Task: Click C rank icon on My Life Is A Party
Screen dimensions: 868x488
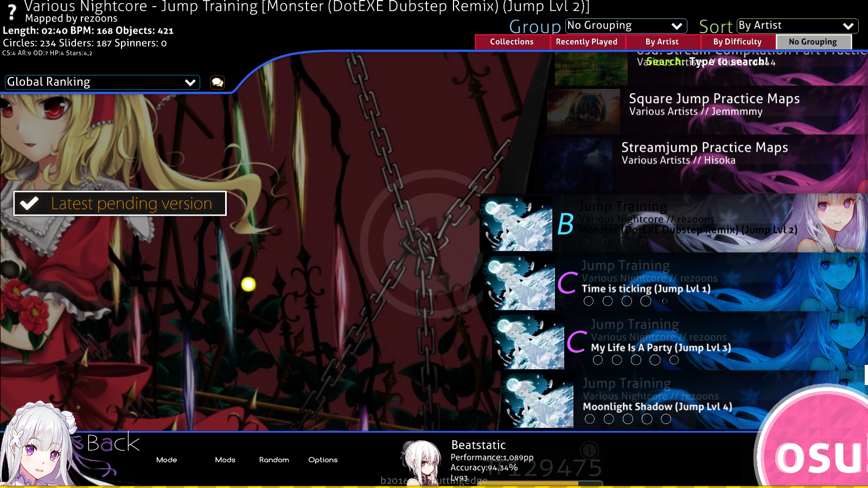Action: click(577, 342)
